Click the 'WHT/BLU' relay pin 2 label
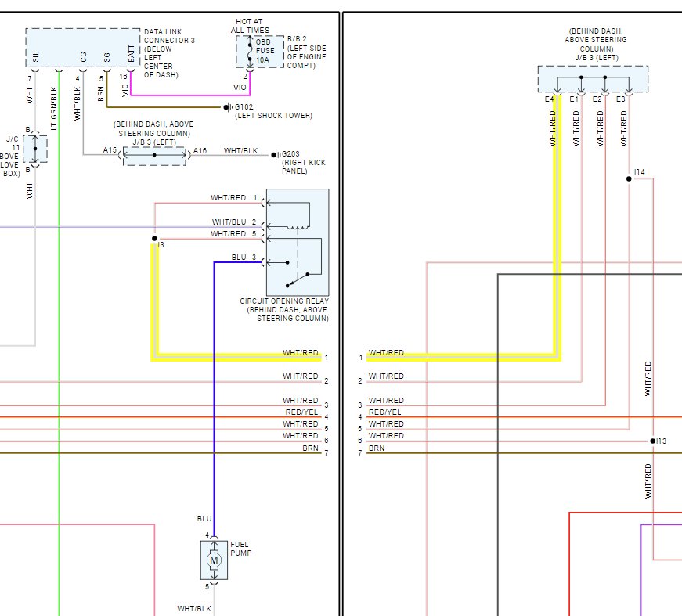Viewport: 682px width, 616px height. point(229,222)
